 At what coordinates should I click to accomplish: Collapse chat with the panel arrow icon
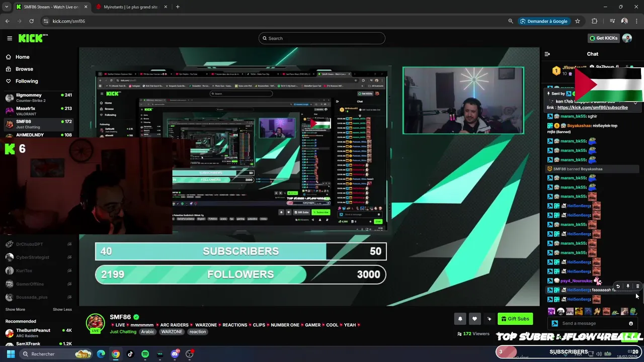547,54
